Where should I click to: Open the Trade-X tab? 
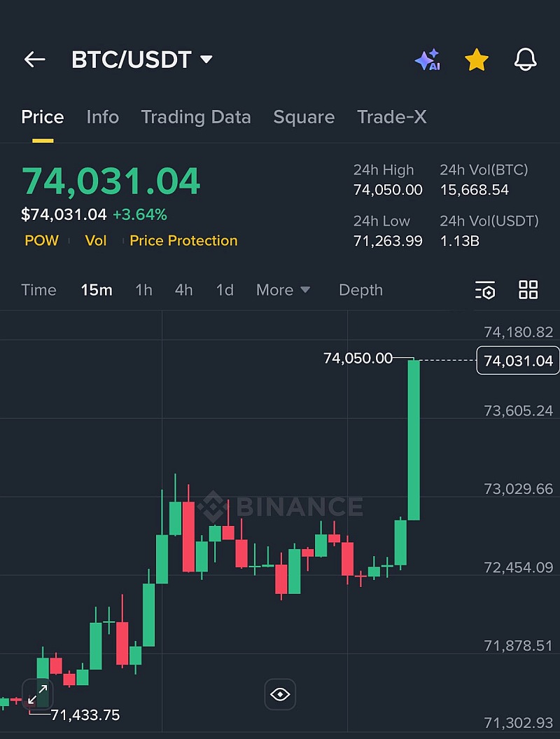coord(391,117)
